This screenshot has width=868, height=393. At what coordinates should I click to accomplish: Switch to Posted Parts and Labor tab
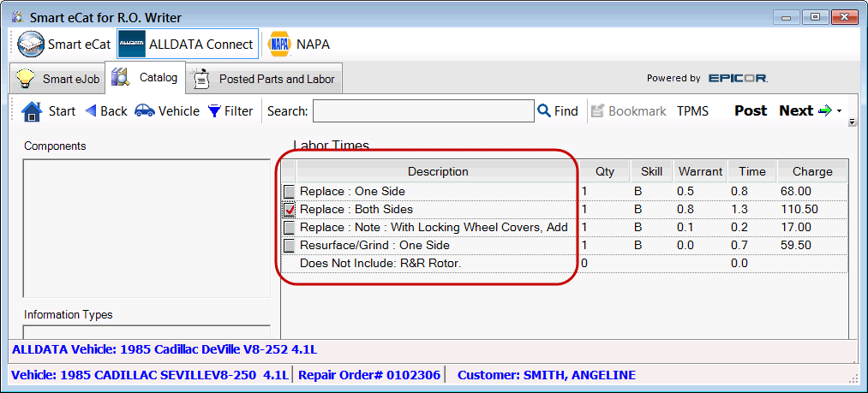266,80
